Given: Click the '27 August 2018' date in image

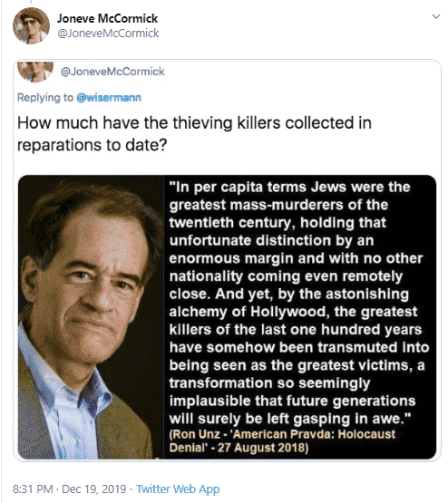Looking at the screenshot, I should tap(262, 448).
